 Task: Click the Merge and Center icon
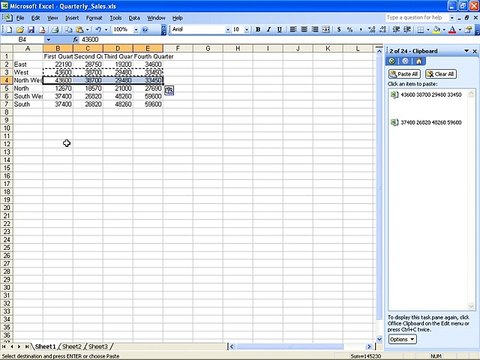326,30
